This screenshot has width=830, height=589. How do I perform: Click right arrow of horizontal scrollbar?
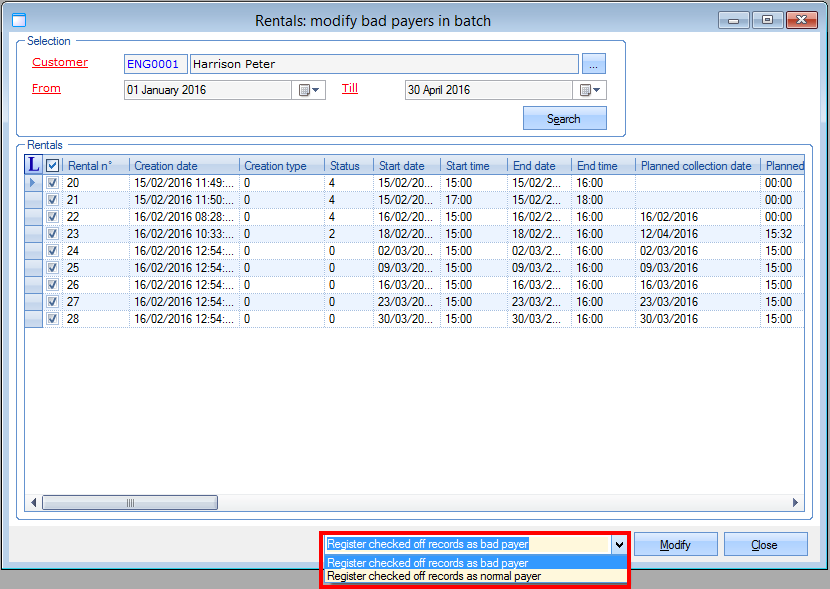tap(795, 503)
